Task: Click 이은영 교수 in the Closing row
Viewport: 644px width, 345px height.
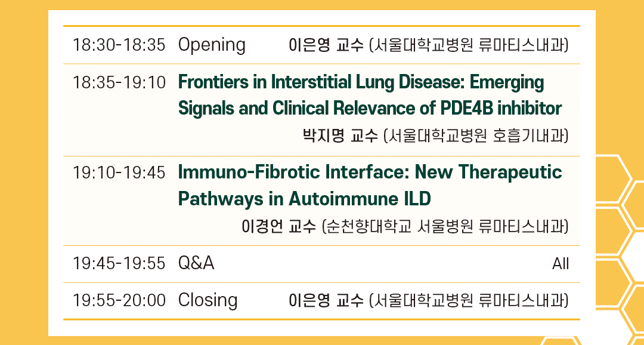Action: (x=326, y=300)
